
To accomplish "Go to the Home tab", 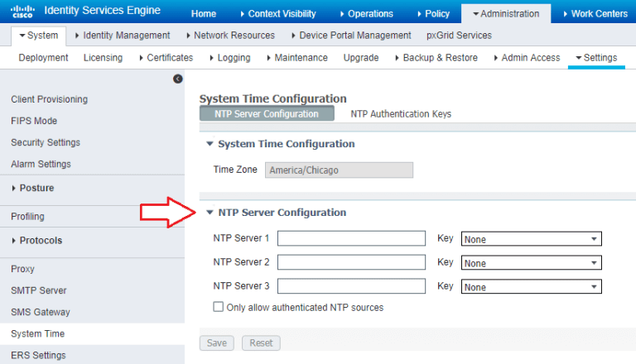I will [203, 13].
